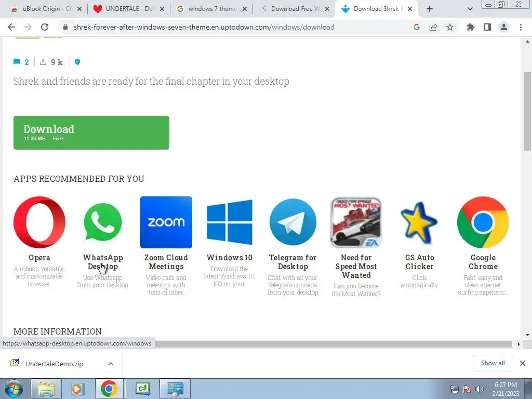Screen dimensions: 532x399
Task: Open Chrome three-dot menu
Action: 521,27
